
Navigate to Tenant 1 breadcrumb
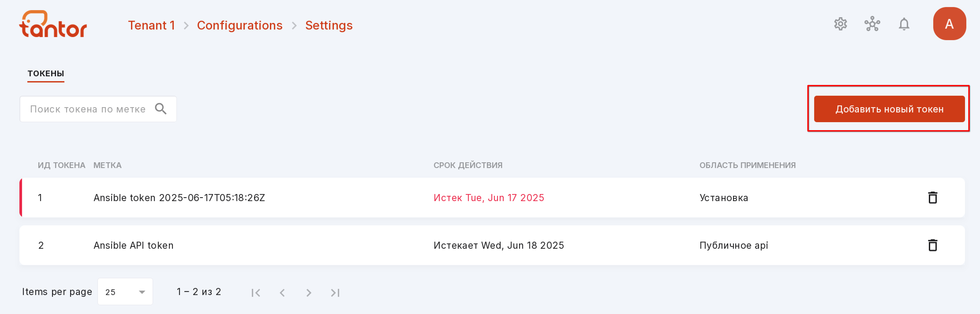151,25
